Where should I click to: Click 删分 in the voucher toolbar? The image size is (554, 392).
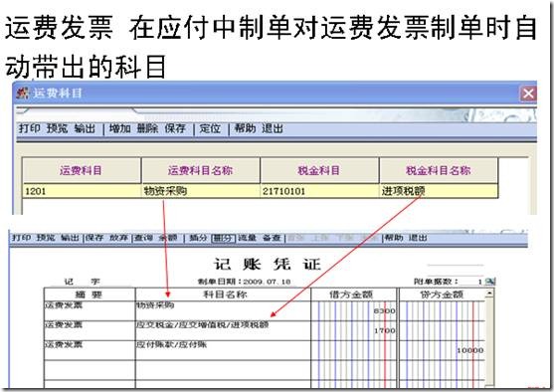point(223,238)
